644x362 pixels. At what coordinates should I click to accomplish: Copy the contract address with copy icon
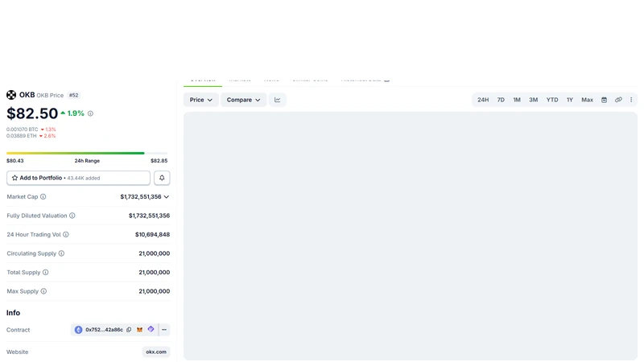(x=129, y=330)
